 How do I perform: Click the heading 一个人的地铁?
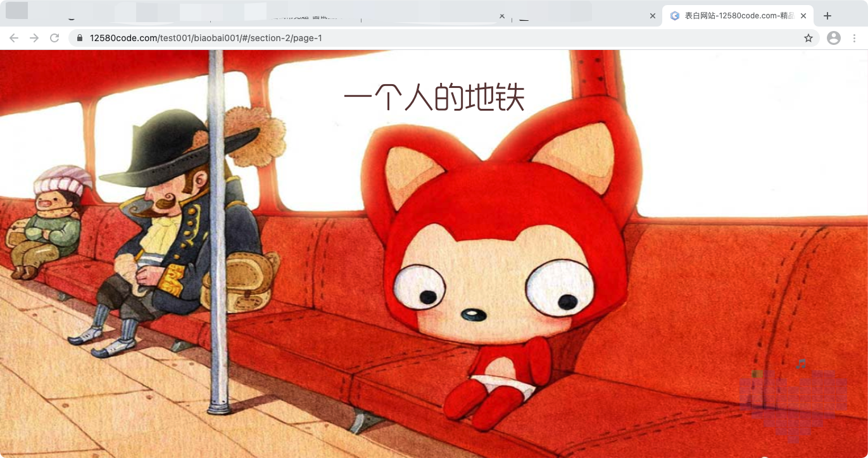point(434,99)
